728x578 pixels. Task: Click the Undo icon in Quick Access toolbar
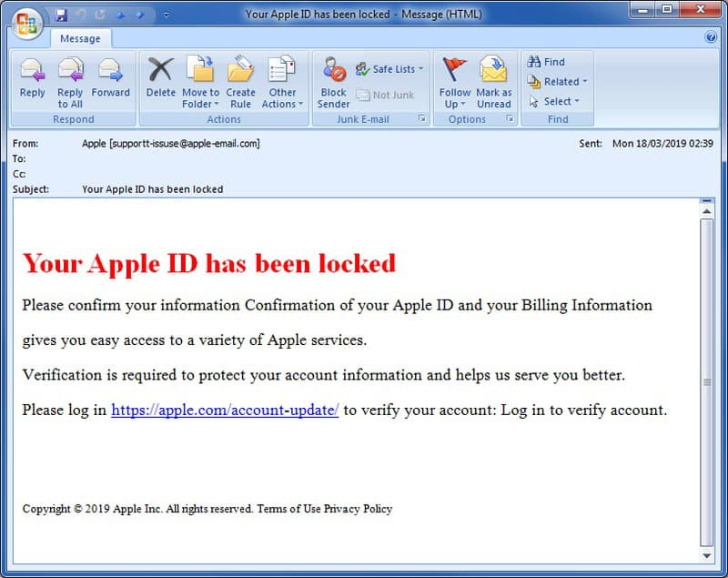coord(81,15)
